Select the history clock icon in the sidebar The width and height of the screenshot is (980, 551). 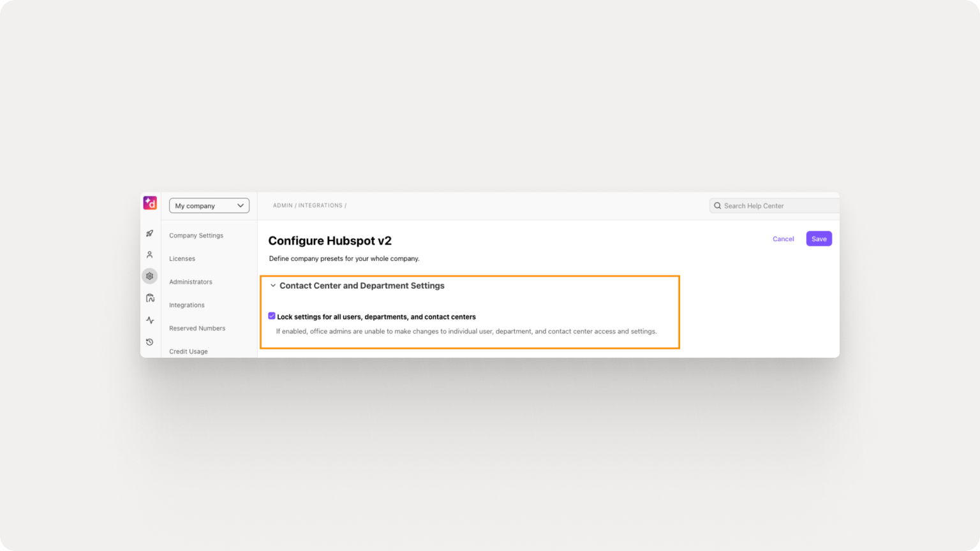[149, 342]
